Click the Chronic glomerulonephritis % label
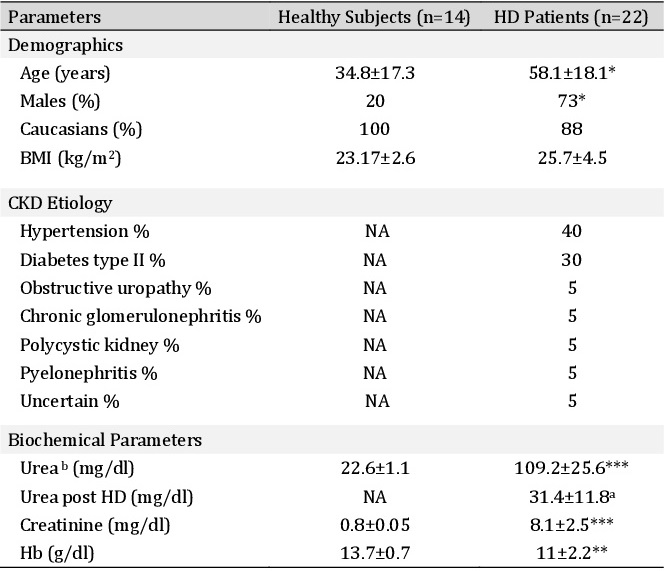The width and height of the screenshot is (664, 571). tap(141, 316)
